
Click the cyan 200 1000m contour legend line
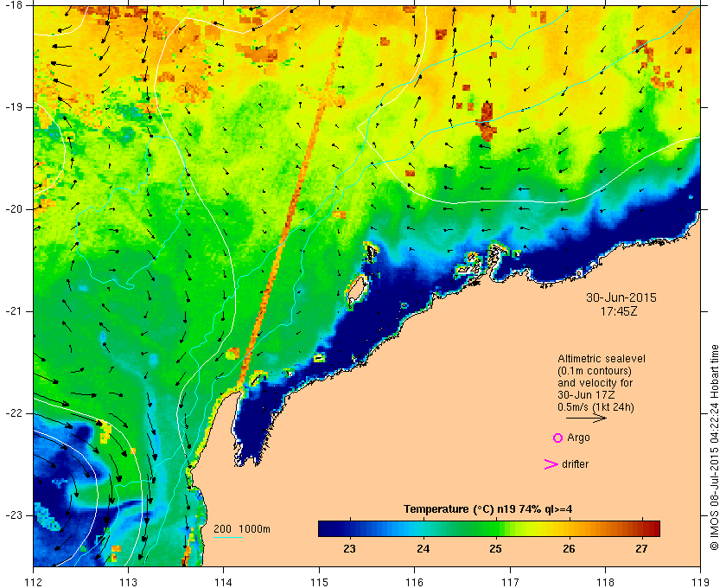click(x=228, y=538)
